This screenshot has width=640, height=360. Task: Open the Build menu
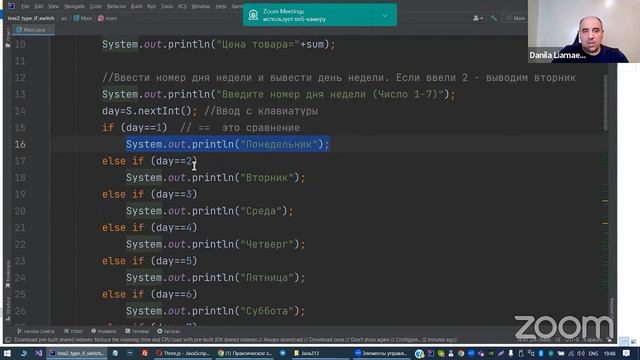coord(136,6)
